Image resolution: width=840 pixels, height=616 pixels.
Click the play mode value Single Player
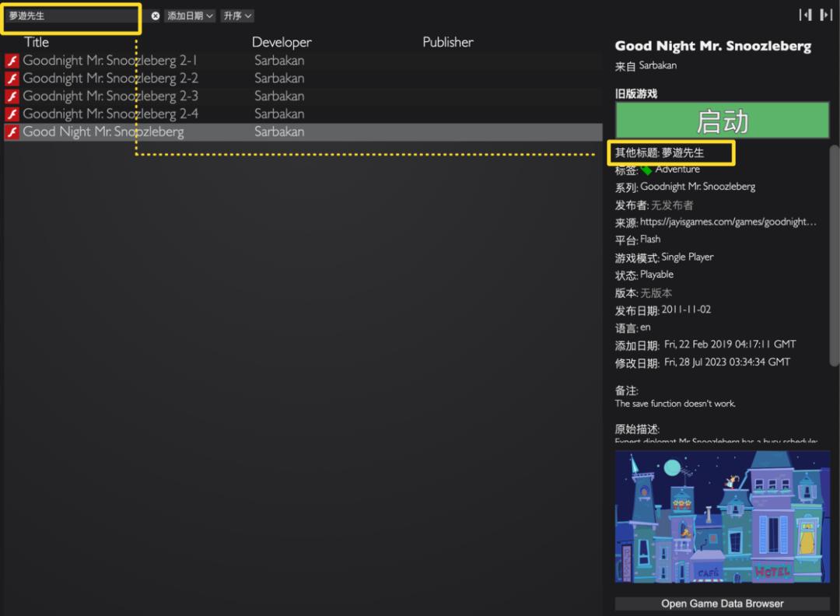(688, 257)
